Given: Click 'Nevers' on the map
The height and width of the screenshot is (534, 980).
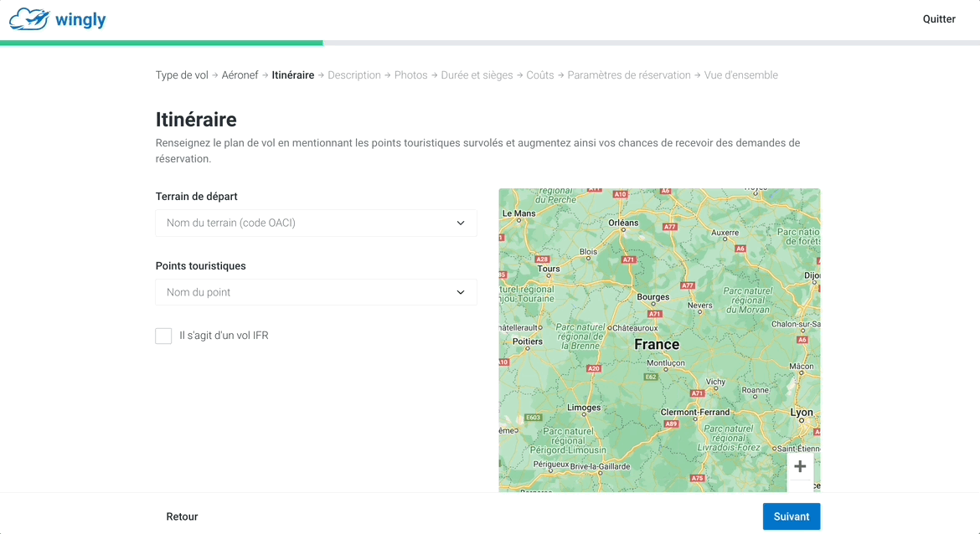Looking at the screenshot, I should click(700, 306).
